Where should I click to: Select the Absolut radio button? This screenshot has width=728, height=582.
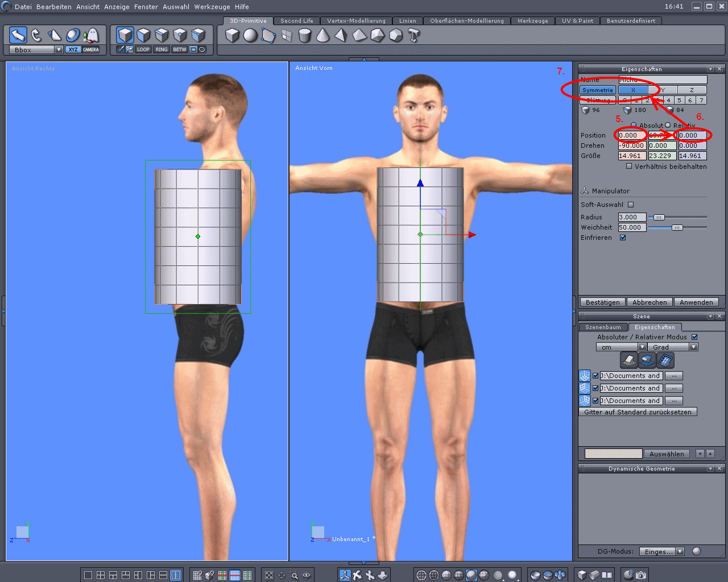[634, 126]
